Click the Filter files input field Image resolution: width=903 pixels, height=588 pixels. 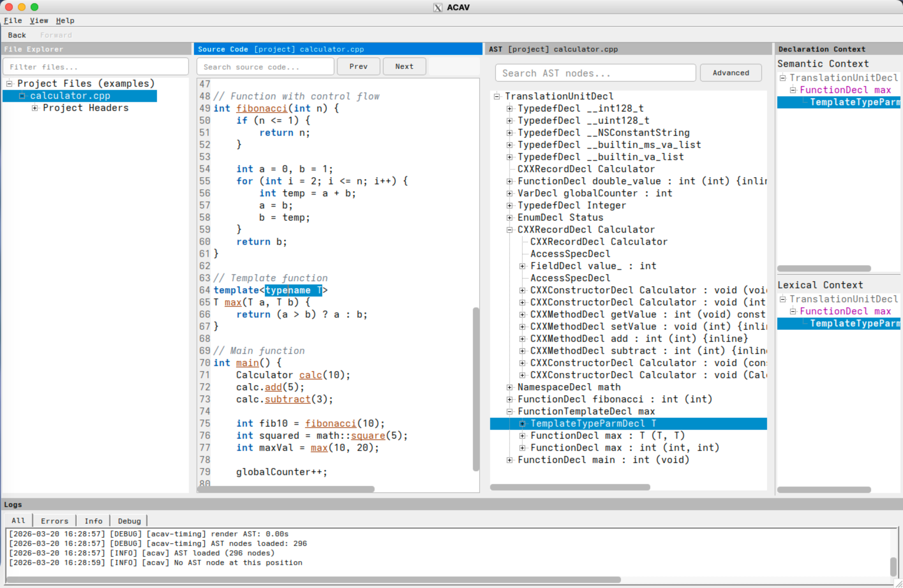coord(95,66)
